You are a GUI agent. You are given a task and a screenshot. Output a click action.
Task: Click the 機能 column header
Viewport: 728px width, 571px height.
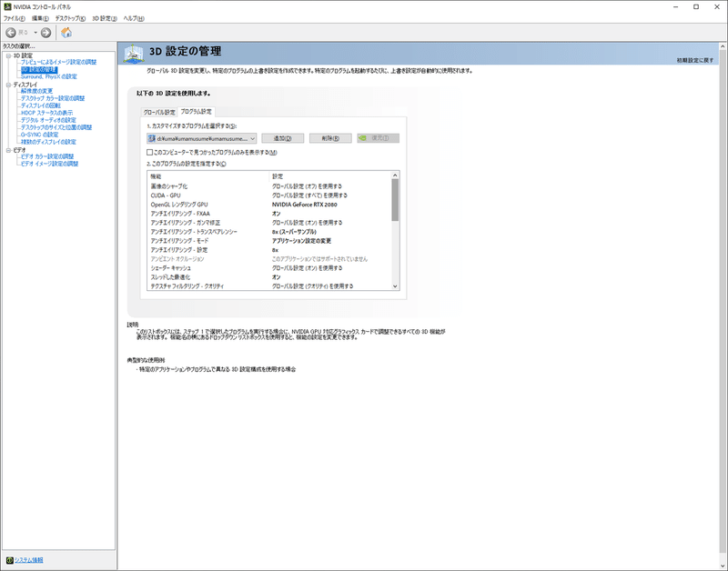(208, 176)
